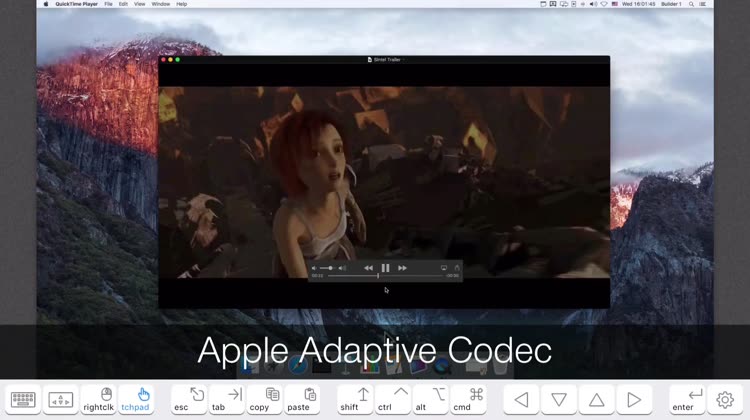Click the sound volume menu bar icon

(593, 4)
